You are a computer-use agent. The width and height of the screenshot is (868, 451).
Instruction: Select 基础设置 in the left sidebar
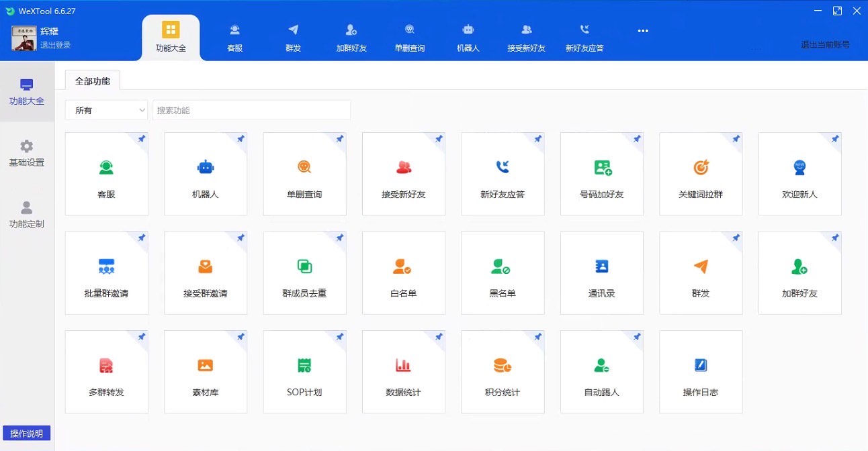tap(27, 153)
